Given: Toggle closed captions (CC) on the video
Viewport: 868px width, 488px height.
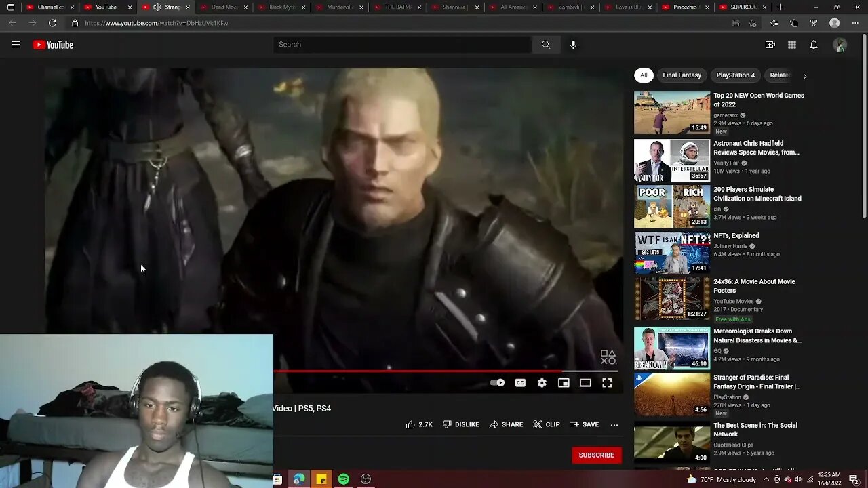Looking at the screenshot, I should pos(520,383).
